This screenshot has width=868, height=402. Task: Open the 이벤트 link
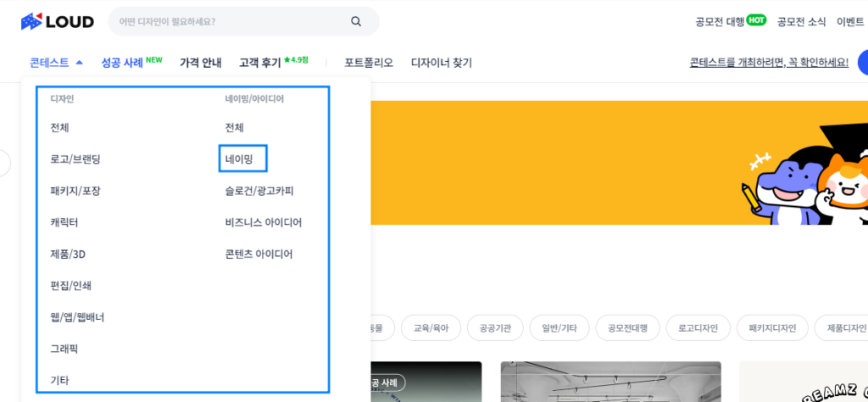(x=850, y=21)
